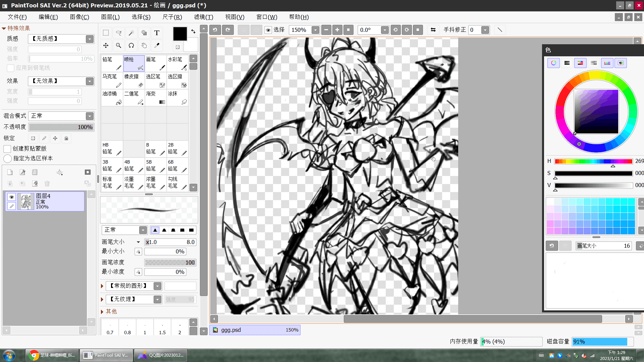Create a new layer
Viewport: 644px width, 362px height.
10,172
